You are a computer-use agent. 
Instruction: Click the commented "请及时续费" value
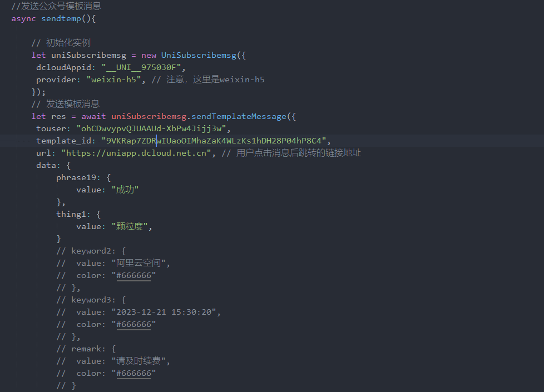point(139,361)
